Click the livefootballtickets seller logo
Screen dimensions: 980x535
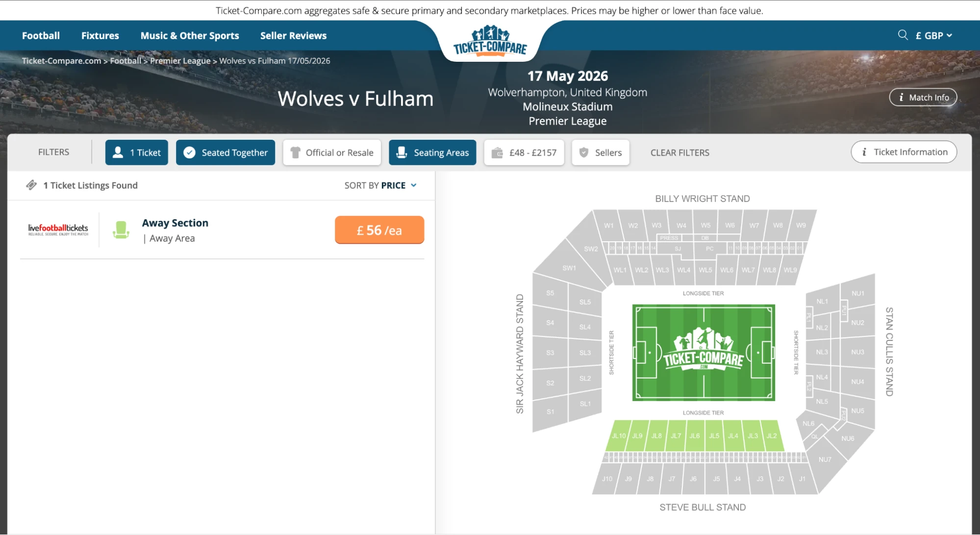(x=58, y=229)
